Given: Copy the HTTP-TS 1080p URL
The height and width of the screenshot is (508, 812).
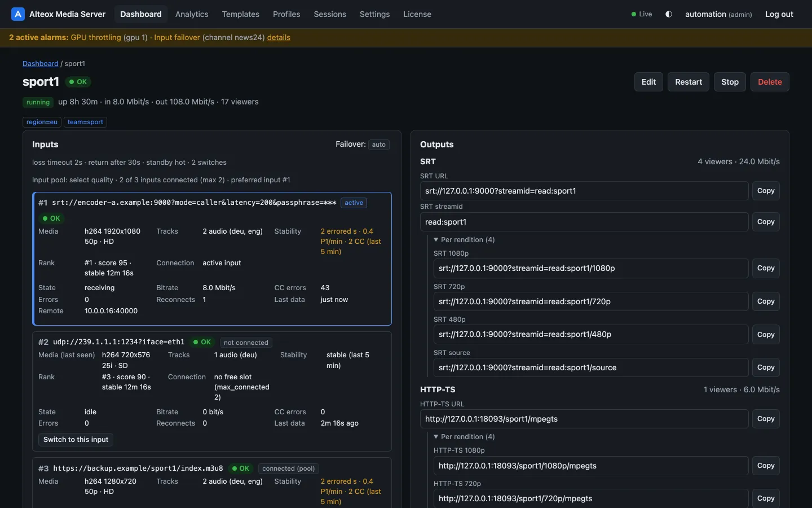Looking at the screenshot, I should [x=766, y=466].
